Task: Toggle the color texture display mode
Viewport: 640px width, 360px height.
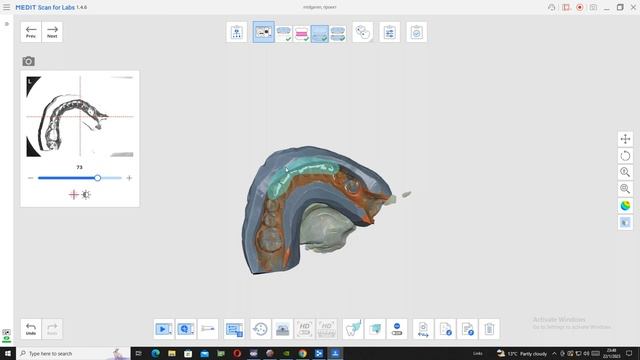Action: [625, 206]
